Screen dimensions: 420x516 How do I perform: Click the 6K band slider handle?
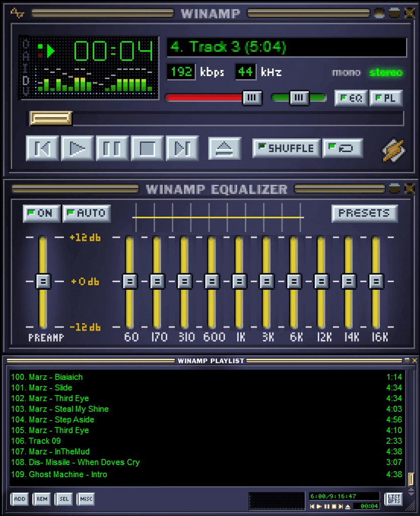[x=294, y=281]
